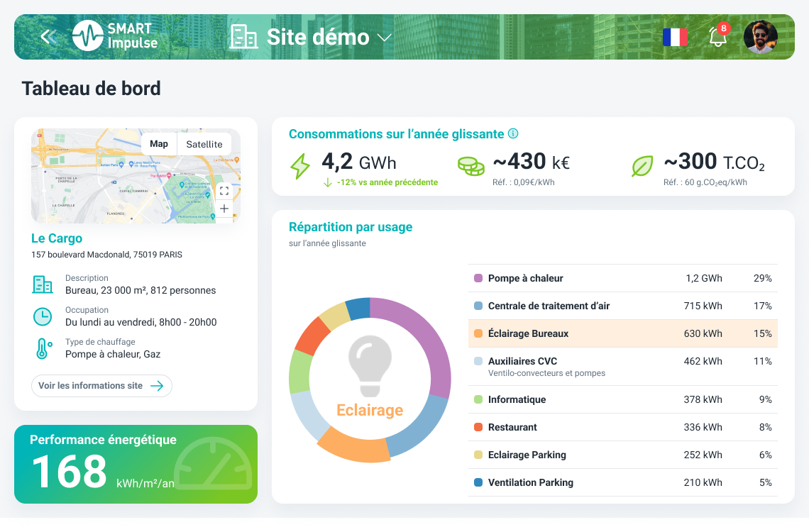Click the Smart Impulse logo

(x=89, y=35)
